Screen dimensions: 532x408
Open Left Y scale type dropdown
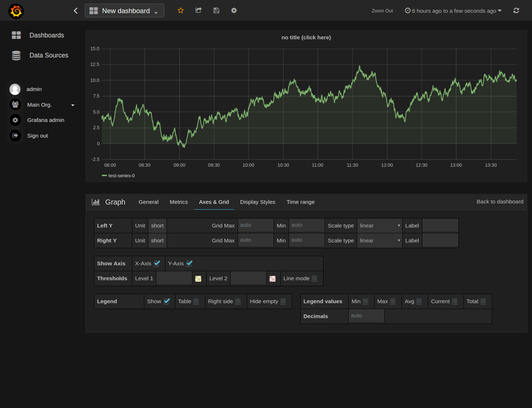(379, 225)
